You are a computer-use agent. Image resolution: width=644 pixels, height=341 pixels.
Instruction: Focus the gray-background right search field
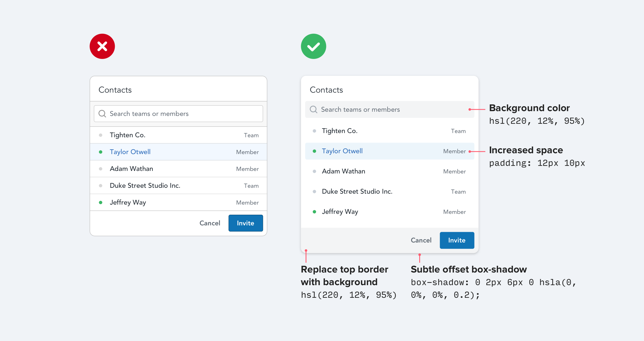tap(393, 109)
